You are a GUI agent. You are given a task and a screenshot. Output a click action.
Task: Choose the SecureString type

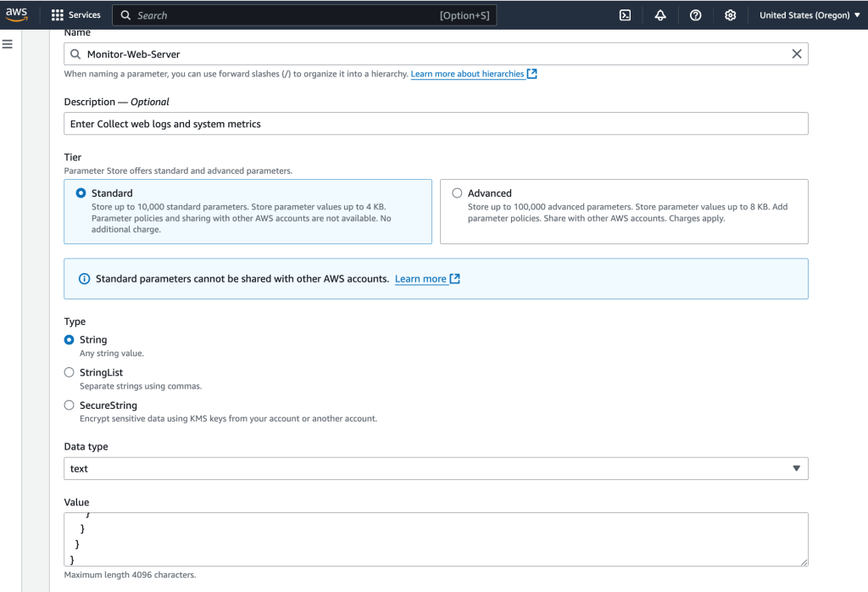(x=70, y=405)
